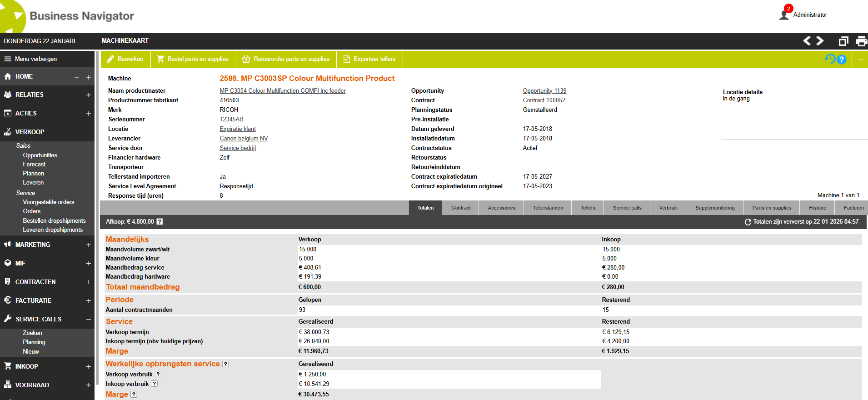Click Exporteer tellers toolbar button
Viewport: 868px width, 400px height.
369,59
